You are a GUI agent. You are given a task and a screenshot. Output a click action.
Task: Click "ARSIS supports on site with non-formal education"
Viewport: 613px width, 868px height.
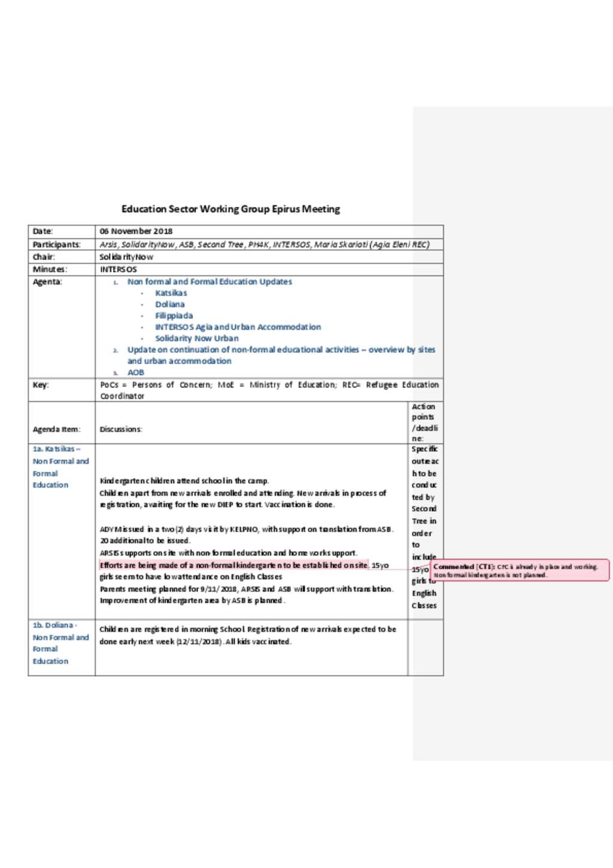coord(229,553)
